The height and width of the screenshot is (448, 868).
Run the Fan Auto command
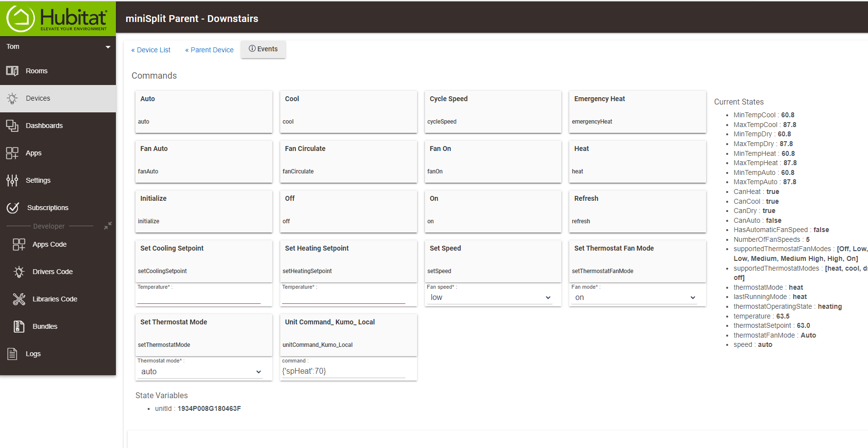point(204,161)
